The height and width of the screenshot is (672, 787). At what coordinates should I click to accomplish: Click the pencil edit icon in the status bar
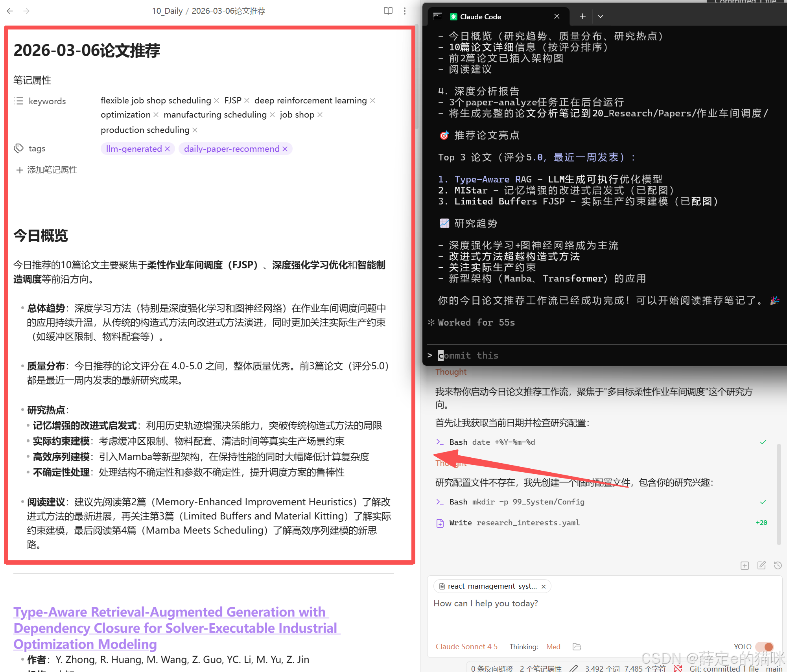pos(573,668)
